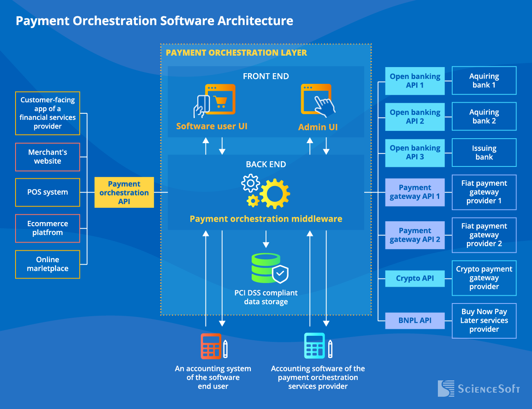
Task: Click the Payment orchestration API button
Action: 124,193
